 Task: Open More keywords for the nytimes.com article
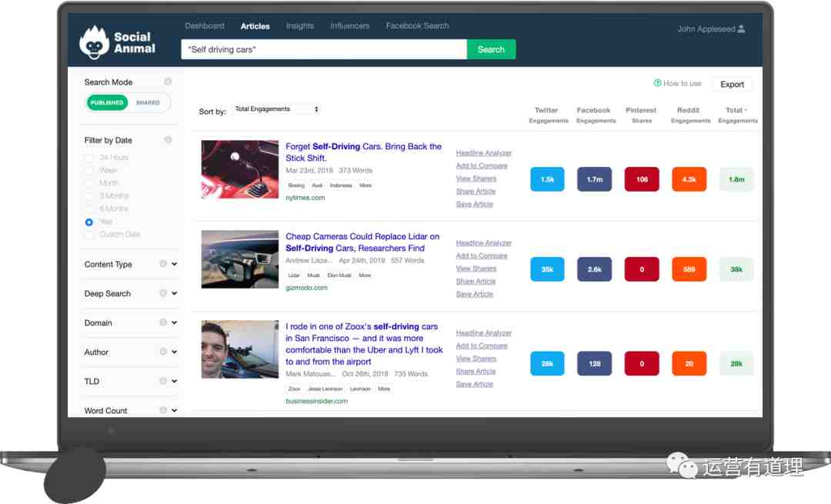[365, 185]
